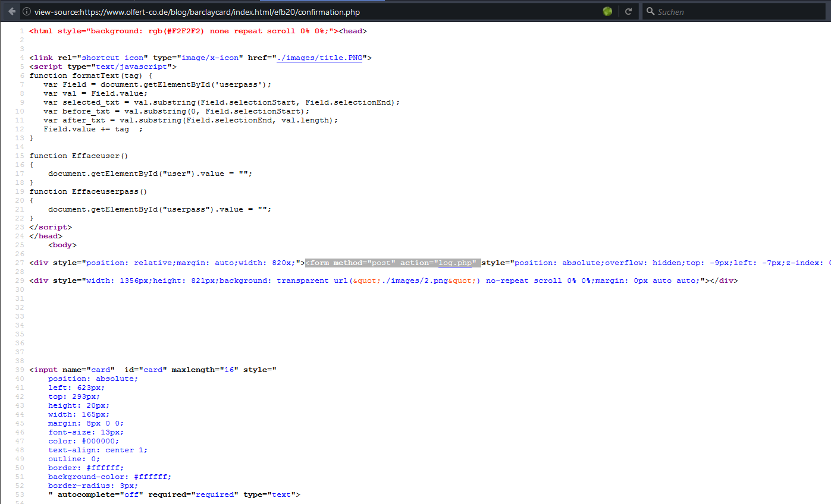Reload the page with the refresh icon
This screenshot has width=831, height=504.
click(628, 11)
